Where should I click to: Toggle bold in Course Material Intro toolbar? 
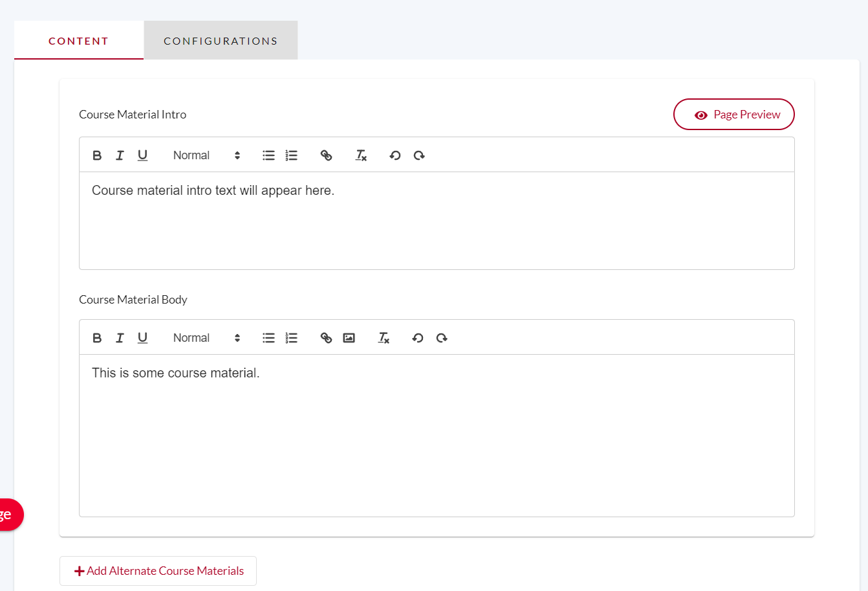pos(97,155)
